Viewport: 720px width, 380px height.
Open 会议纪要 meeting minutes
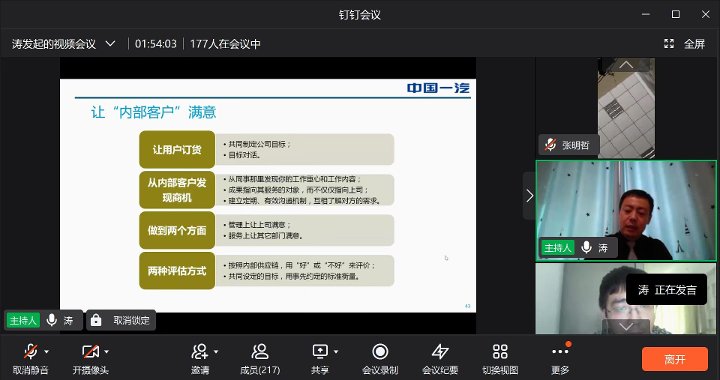pos(440,352)
